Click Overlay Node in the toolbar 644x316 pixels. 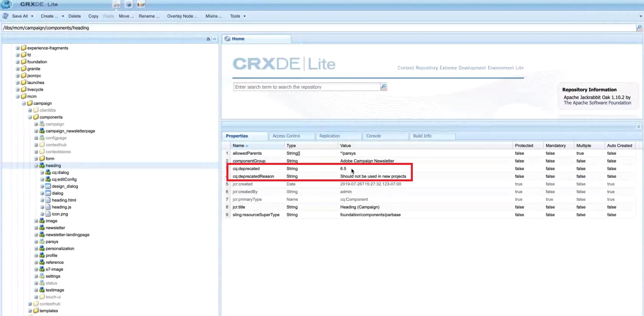(182, 16)
